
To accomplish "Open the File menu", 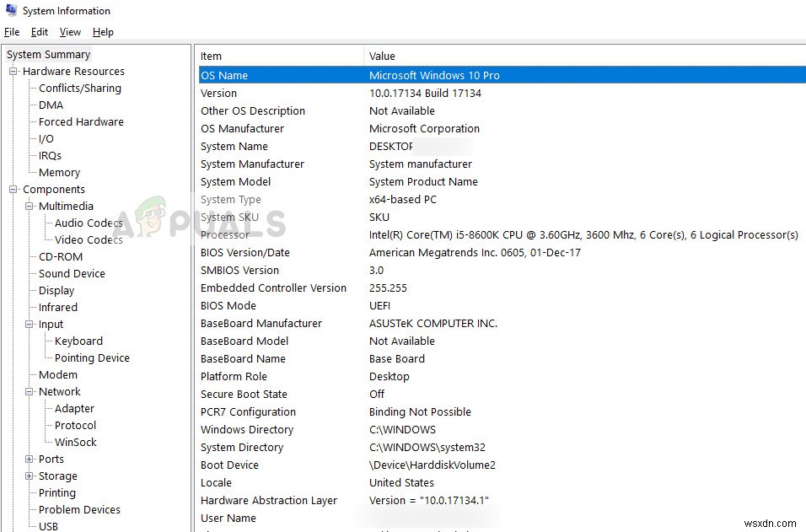I will tap(12, 32).
